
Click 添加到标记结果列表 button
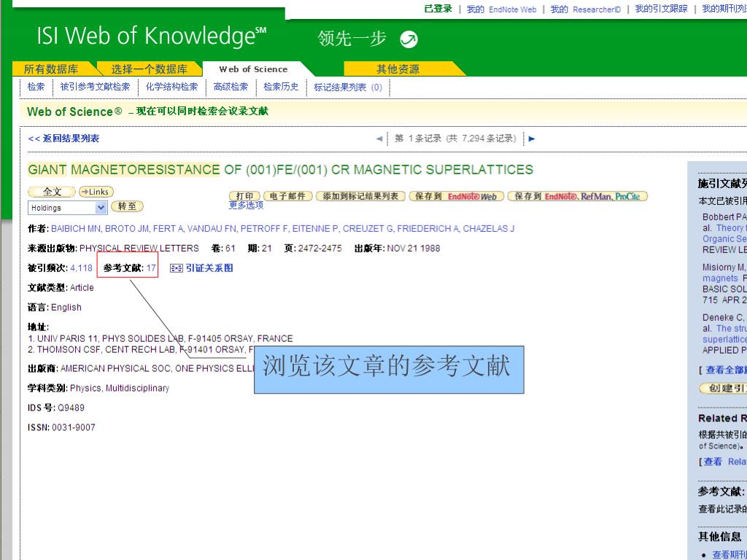coord(360,196)
